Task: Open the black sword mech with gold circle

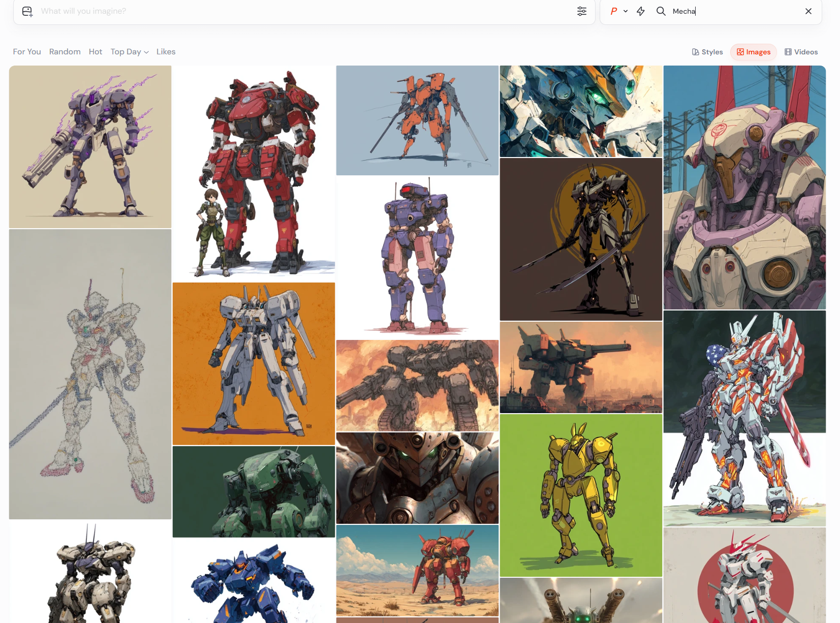Action: [x=581, y=239]
